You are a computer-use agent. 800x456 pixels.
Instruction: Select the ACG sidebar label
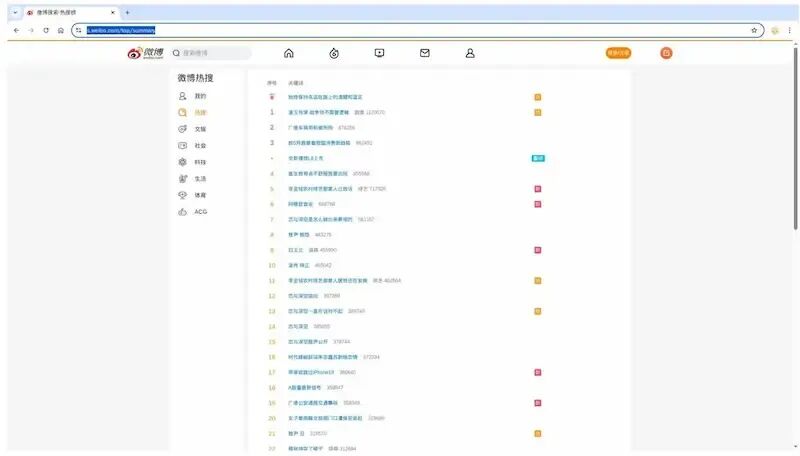[x=201, y=212]
